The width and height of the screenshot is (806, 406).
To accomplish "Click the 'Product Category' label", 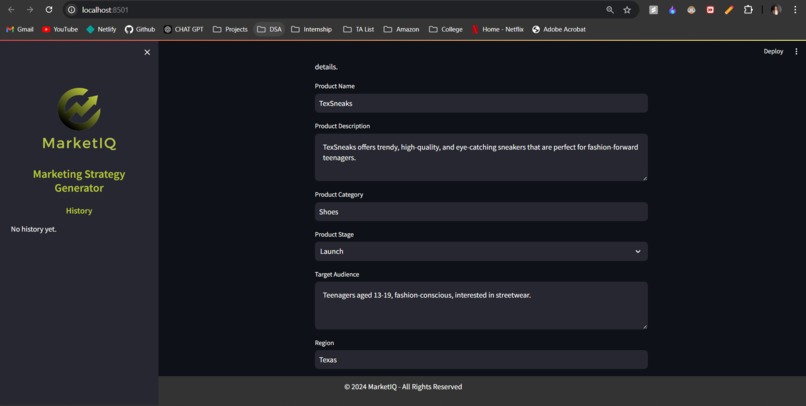I will point(339,195).
